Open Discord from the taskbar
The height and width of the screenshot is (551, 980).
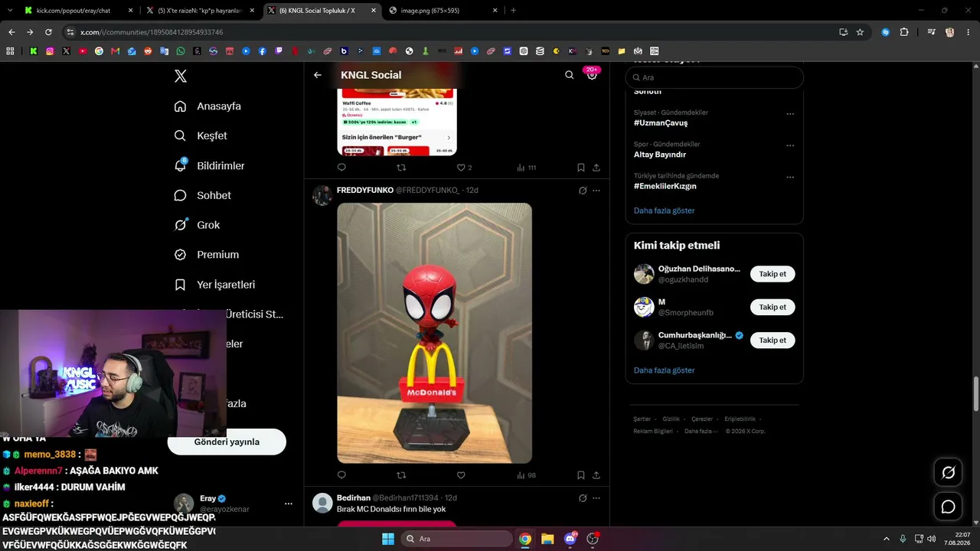point(570,539)
